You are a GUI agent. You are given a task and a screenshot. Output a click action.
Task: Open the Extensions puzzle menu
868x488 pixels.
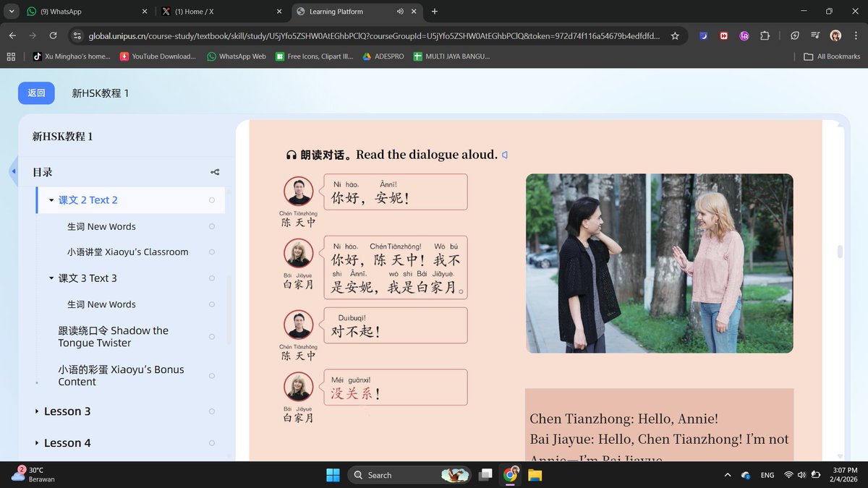coord(765,35)
